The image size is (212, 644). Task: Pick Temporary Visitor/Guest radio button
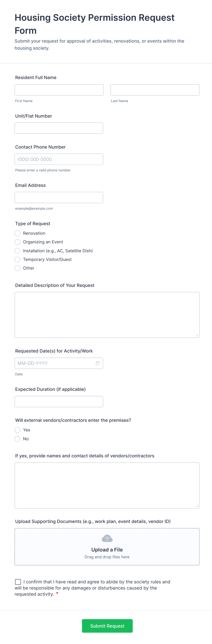point(18,260)
